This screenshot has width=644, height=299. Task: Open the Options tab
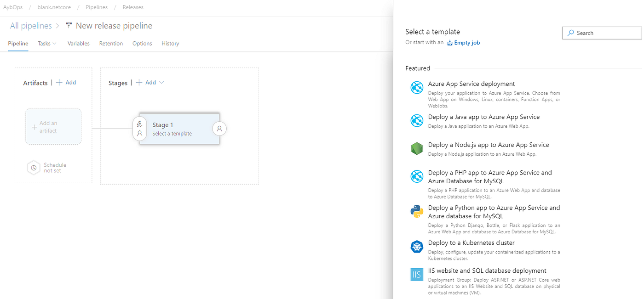pyautogui.click(x=142, y=43)
